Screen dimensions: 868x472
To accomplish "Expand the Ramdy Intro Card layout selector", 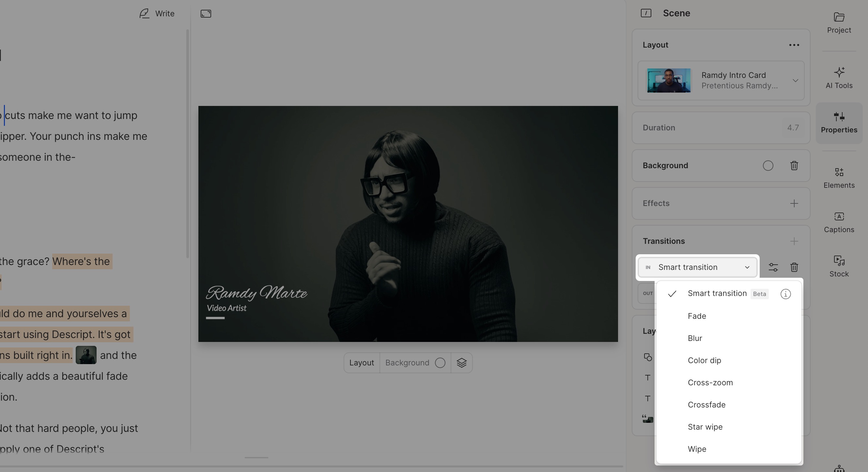I will pyautogui.click(x=796, y=81).
